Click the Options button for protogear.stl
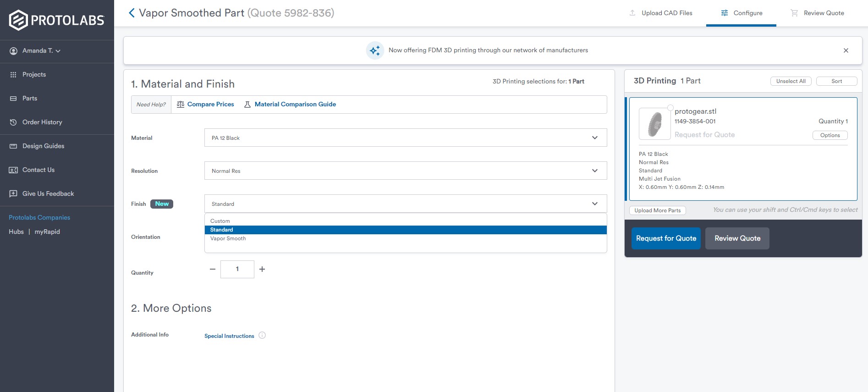 [830, 135]
